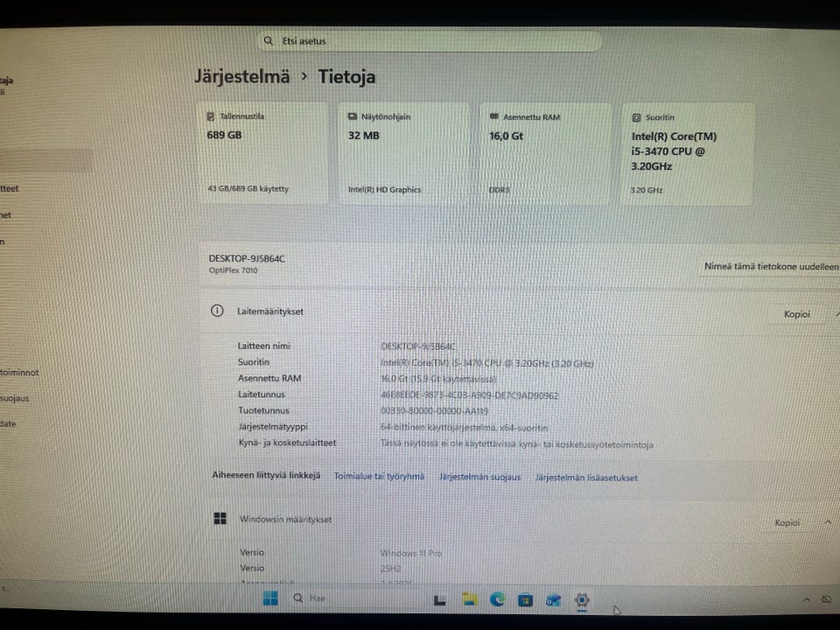The height and width of the screenshot is (630, 840).
Task: Click the Settings gear taskbar icon
Action: [582, 600]
